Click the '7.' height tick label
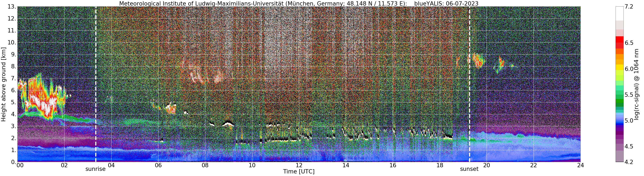 (x=13, y=79)
